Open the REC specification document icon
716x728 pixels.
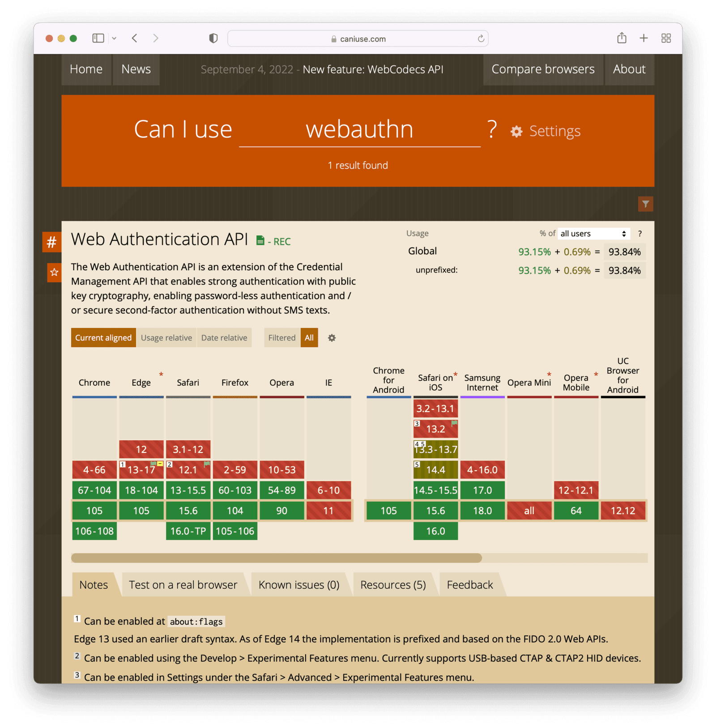[x=260, y=241]
